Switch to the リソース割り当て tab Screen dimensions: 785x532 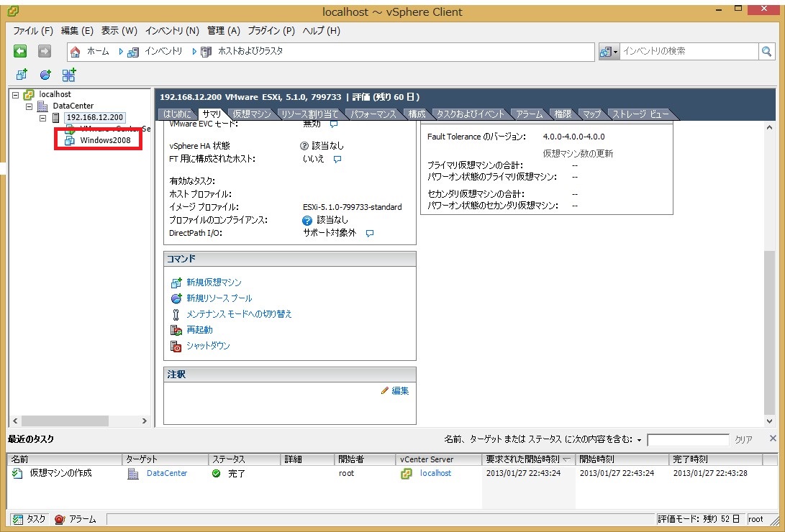pyautogui.click(x=310, y=114)
